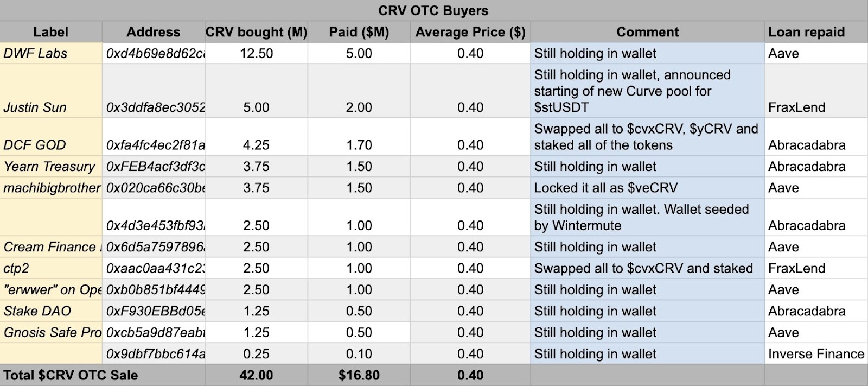The width and height of the screenshot is (868, 386).
Task: Click the Stake DAO label cell
Action: click(x=51, y=311)
